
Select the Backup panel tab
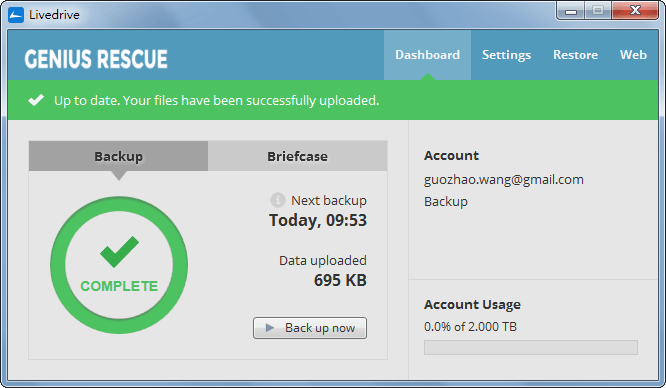(x=119, y=156)
